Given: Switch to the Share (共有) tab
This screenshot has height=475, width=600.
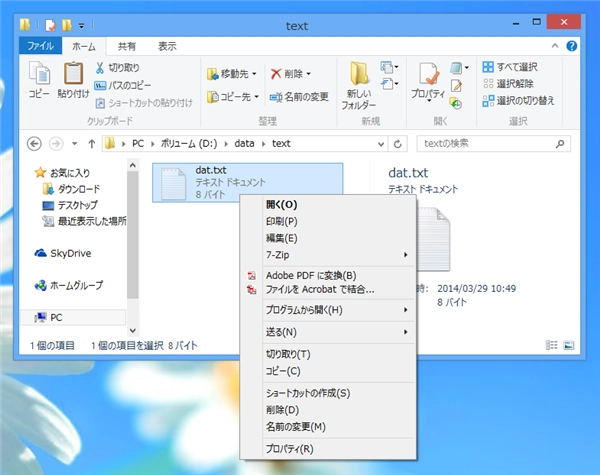Looking at the screenshot, I should (x=127, y=46).
